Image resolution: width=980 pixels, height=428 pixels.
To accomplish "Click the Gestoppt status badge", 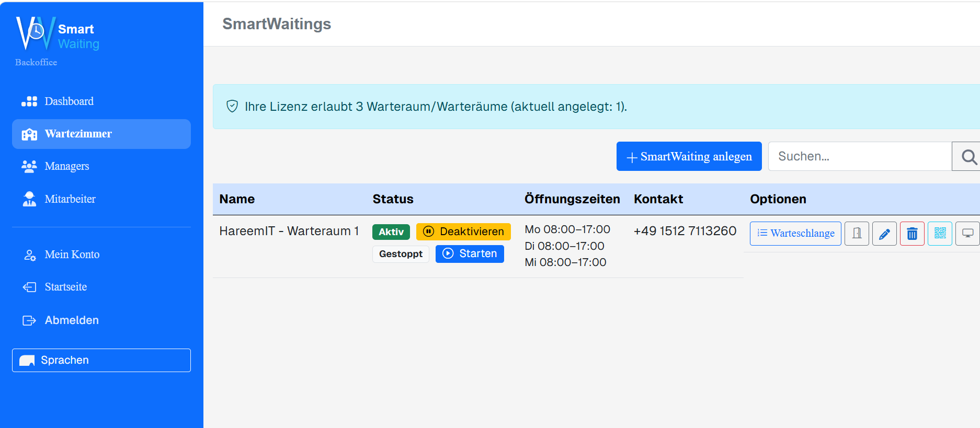I will point(401,254).
